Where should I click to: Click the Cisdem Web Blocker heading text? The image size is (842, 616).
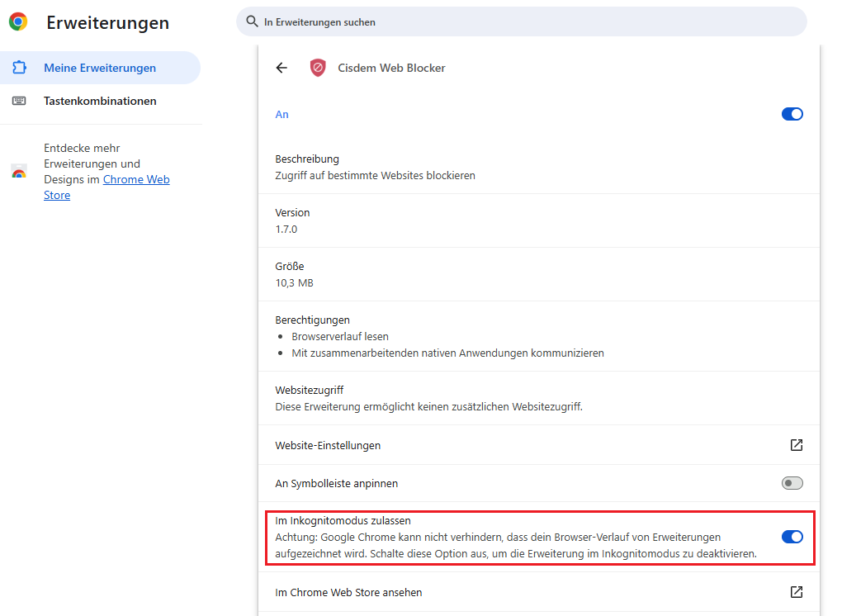[x=391, y=68]
